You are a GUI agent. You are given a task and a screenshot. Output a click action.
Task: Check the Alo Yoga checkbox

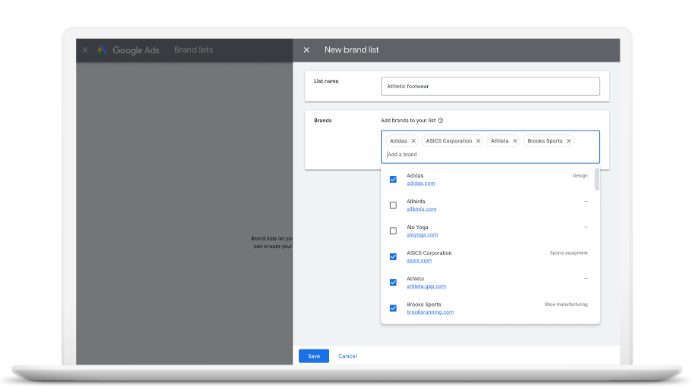click(x=393, y=231)
